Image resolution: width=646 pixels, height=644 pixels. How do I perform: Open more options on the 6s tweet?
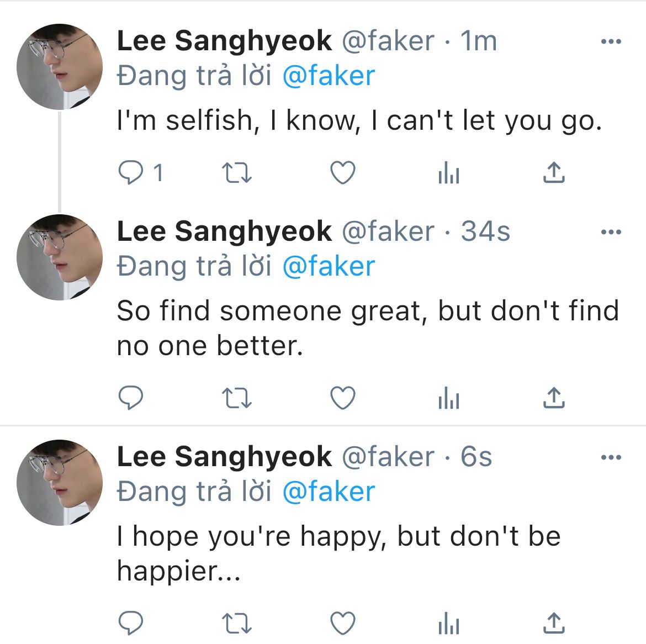[x=611, y=457]
